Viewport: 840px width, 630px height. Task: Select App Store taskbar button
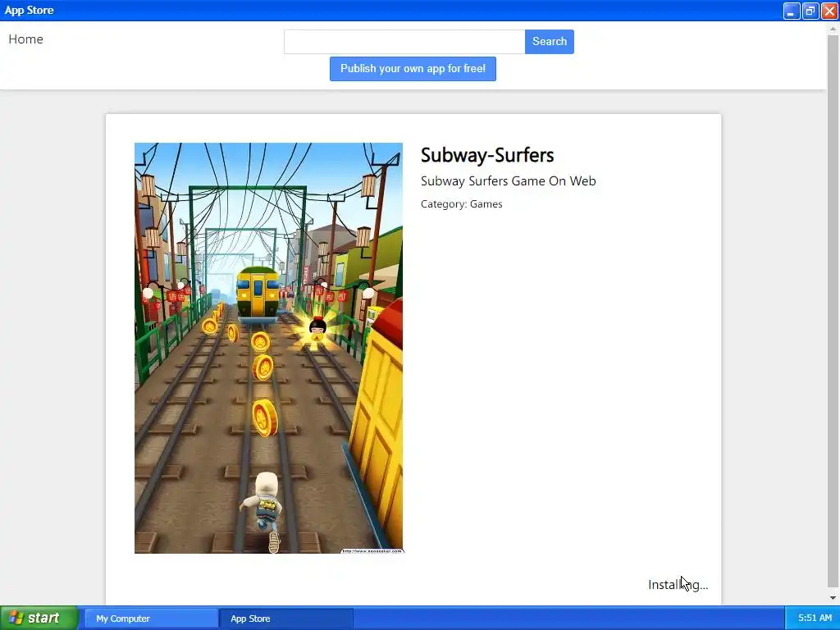(286, 619)
